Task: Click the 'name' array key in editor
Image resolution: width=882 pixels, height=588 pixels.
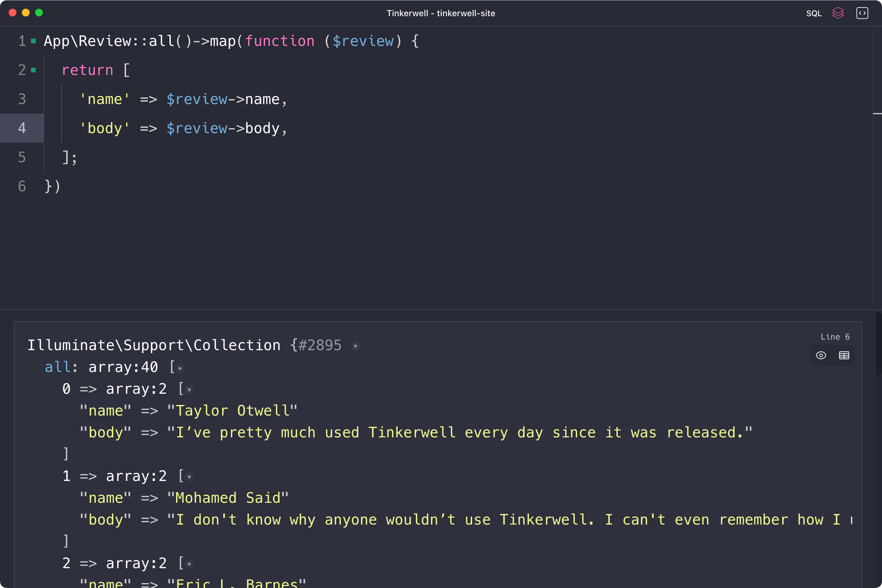Action: (x=105, y=99)
